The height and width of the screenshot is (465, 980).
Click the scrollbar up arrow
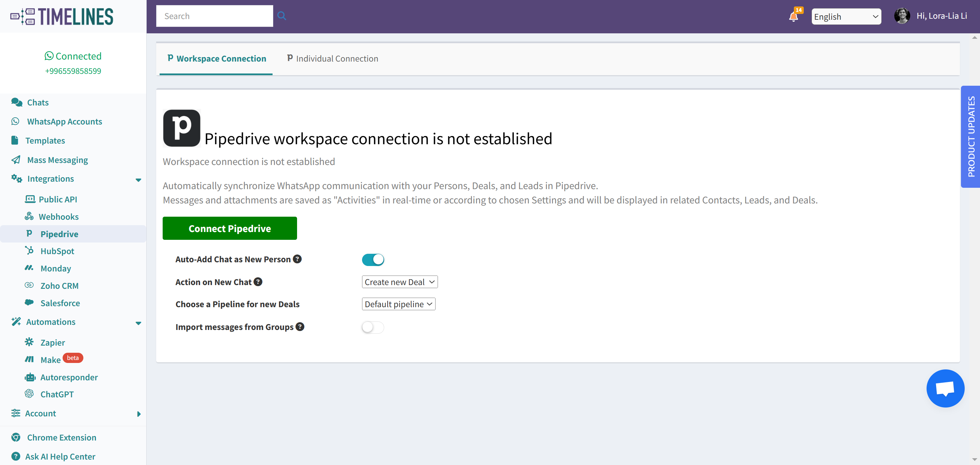click(x=974, y=38)
